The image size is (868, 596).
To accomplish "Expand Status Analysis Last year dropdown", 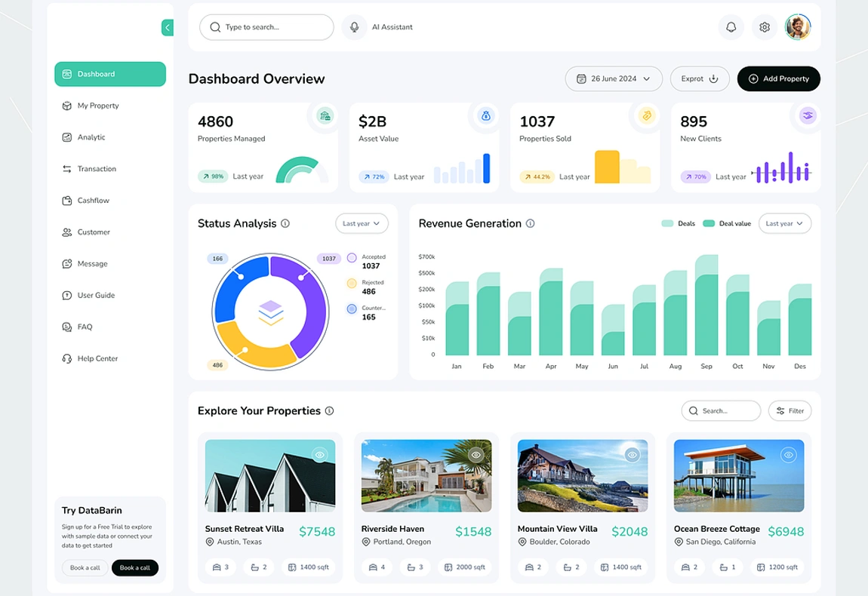I will [x=362, y=223].
